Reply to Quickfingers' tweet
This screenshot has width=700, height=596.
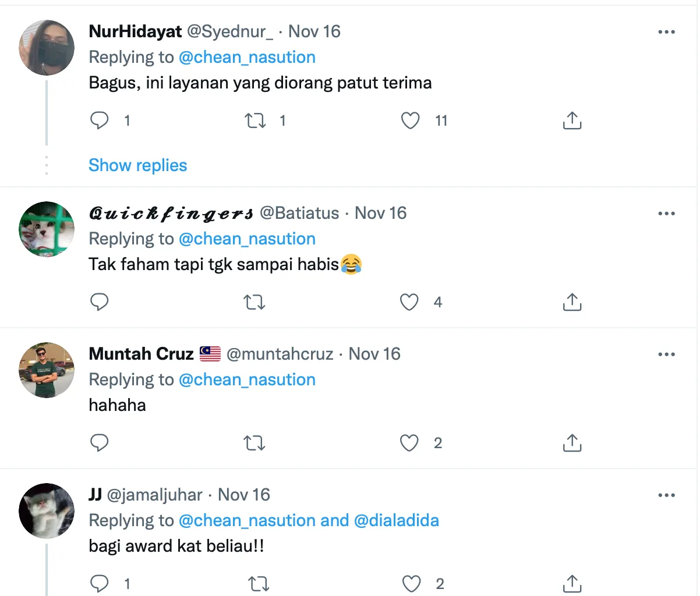pyautogui.click(x=100, y=302)
